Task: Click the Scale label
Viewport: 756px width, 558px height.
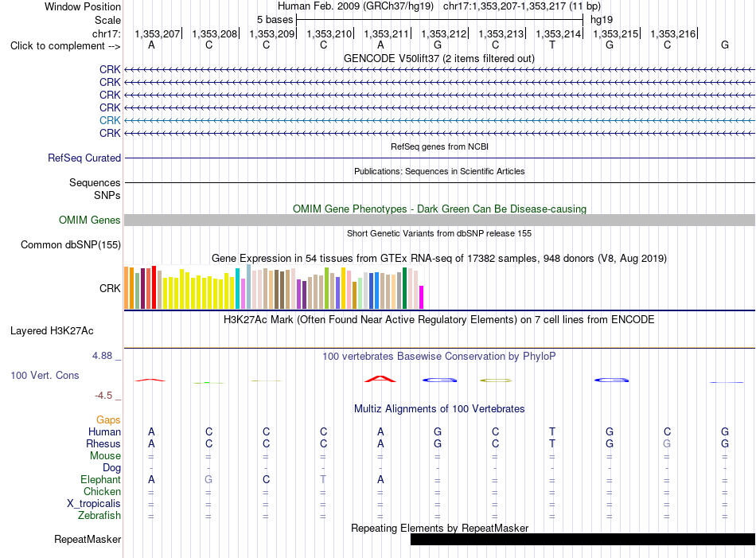Action: tap(107, 20)
